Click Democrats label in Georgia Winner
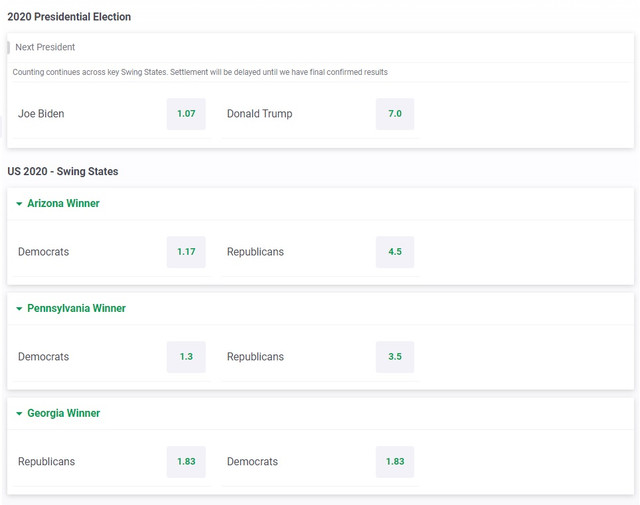The image size is (640, 505). pos(252,461)
